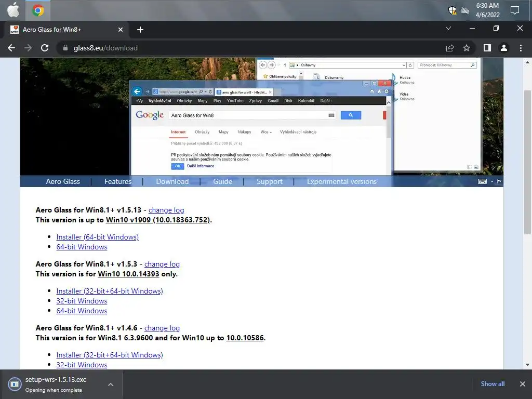Click the 6:30 AM clock in the tray

click(x=487, y=5)
